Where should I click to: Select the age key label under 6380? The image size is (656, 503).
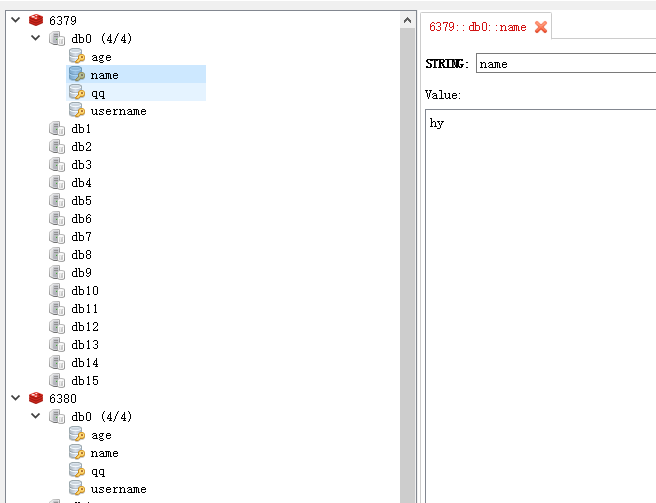coord(101,435)
